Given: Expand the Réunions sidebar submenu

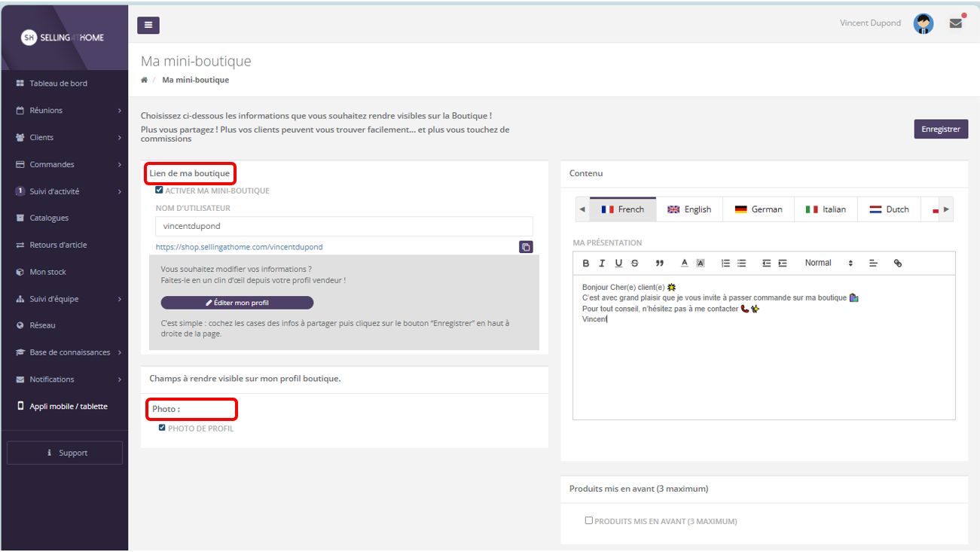Looking at the screenshot, I should click(x=68, y=111).
